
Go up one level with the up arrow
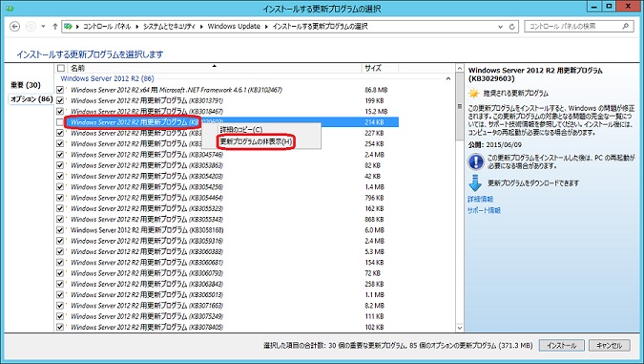(x=54, y=27)
